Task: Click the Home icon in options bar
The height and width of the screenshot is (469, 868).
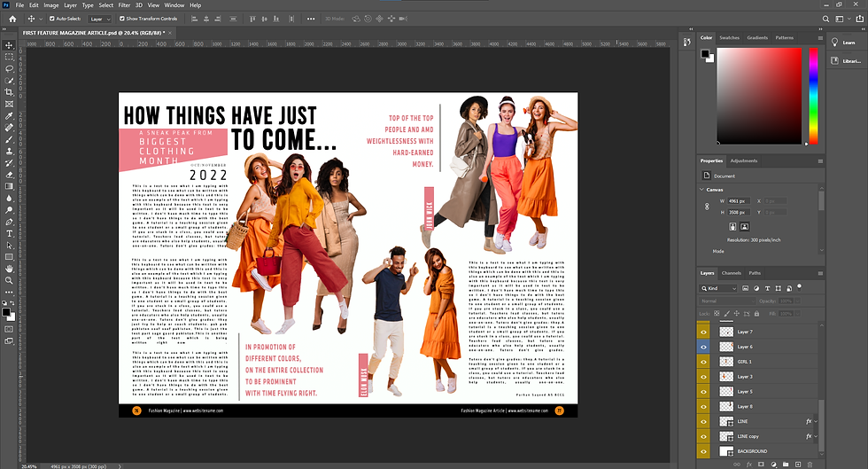Action: (x=12, y=19)
